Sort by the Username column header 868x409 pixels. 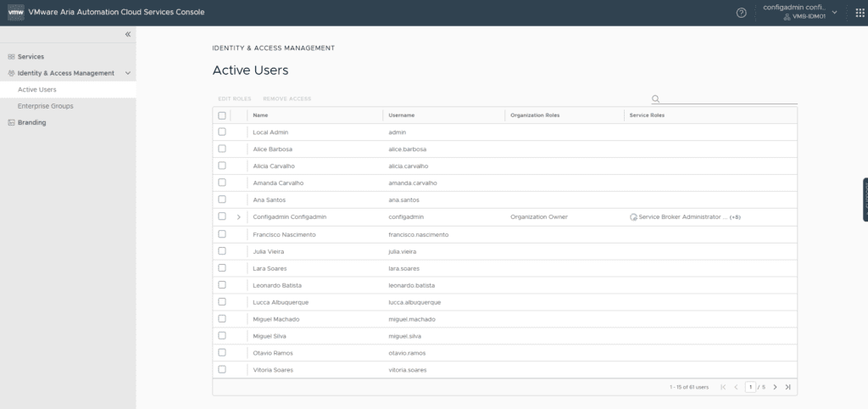click(x=401, y=115)
